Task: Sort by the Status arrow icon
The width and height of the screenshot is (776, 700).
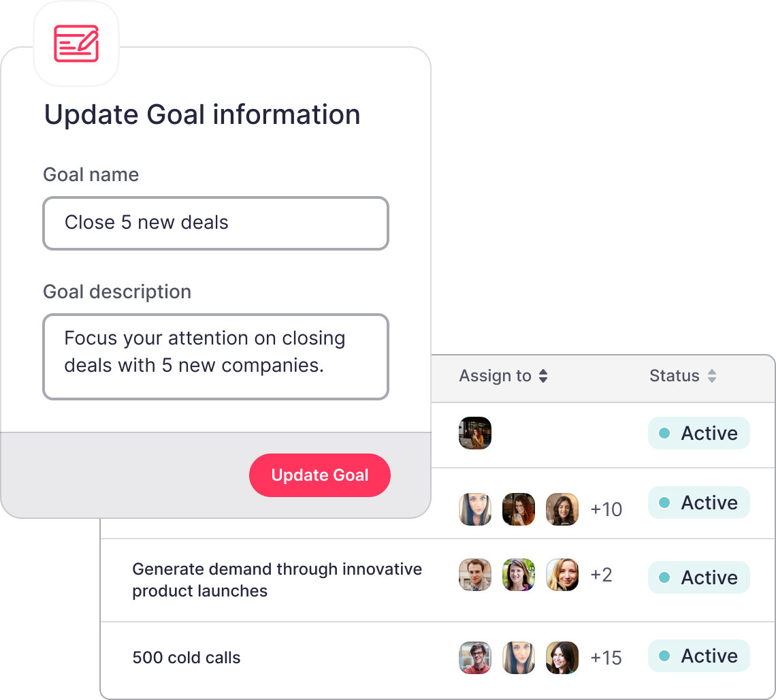Action: 711,376
